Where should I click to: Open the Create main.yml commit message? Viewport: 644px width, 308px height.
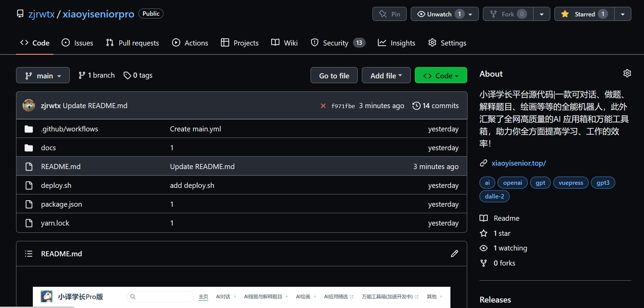(x=195, y=129)
